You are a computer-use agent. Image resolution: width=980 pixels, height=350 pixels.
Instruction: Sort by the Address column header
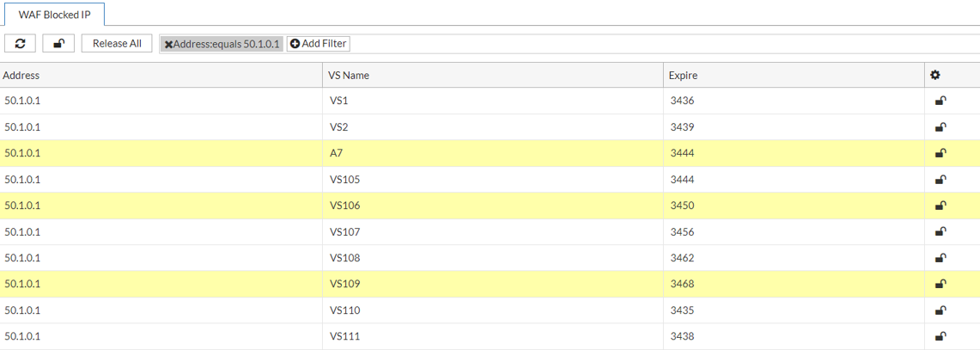21,75
